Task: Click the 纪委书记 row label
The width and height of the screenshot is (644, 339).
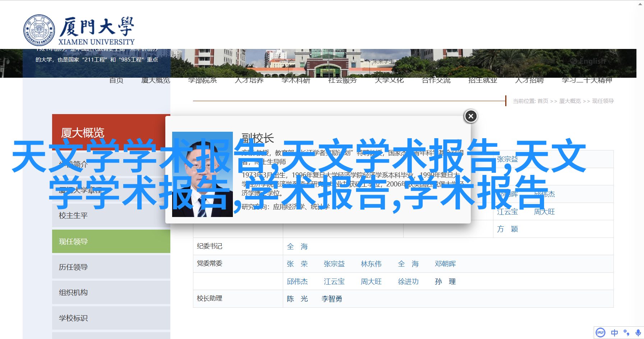Action: [210, 246]
